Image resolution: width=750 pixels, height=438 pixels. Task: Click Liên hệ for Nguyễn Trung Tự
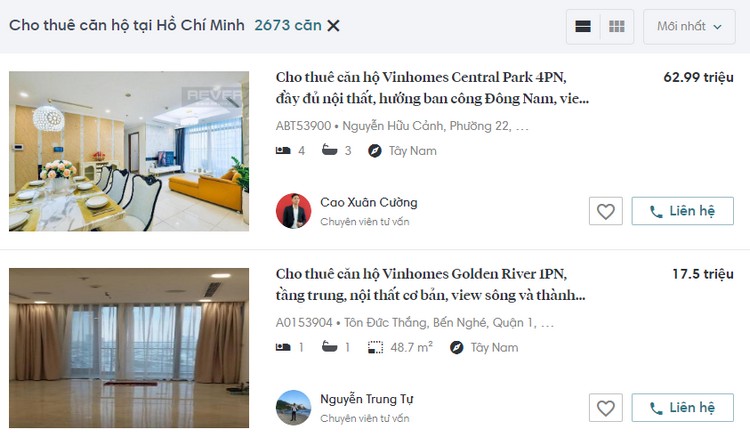[683, 408]
